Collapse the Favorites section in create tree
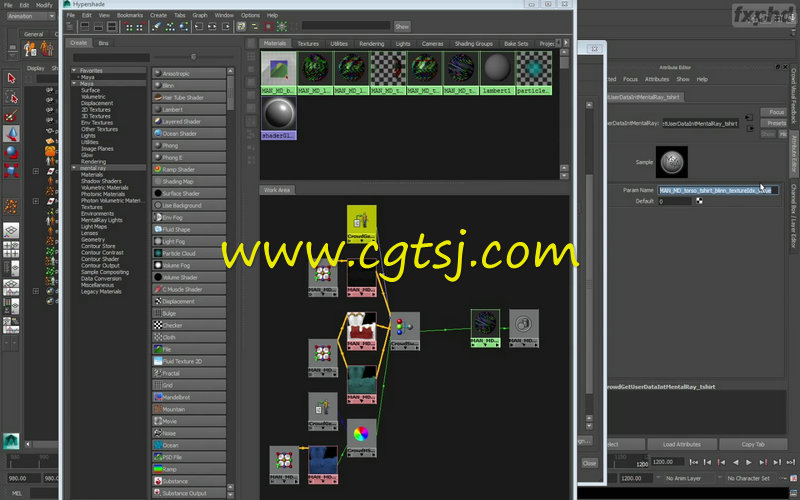The height and width of the screenshot is (500, 800). (x=74, y=70)
